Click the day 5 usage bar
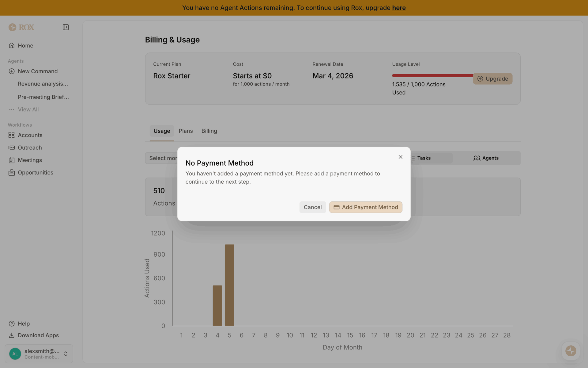 [229, 285]
